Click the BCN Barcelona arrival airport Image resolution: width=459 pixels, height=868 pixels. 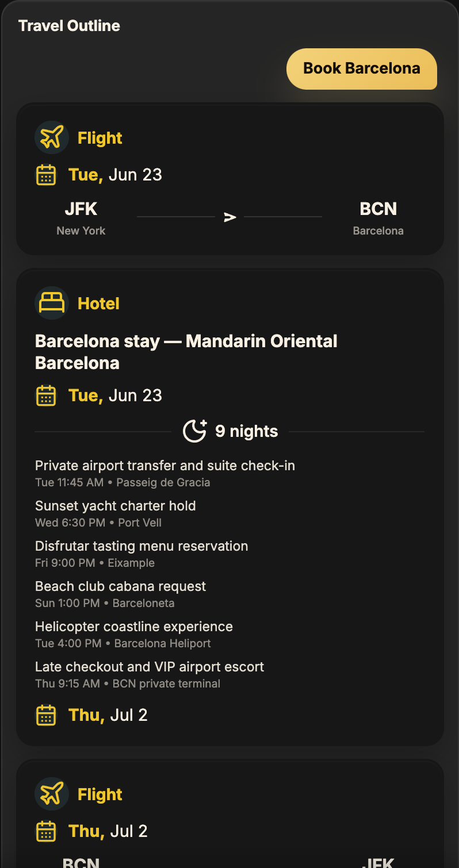(x=378, y=217)
